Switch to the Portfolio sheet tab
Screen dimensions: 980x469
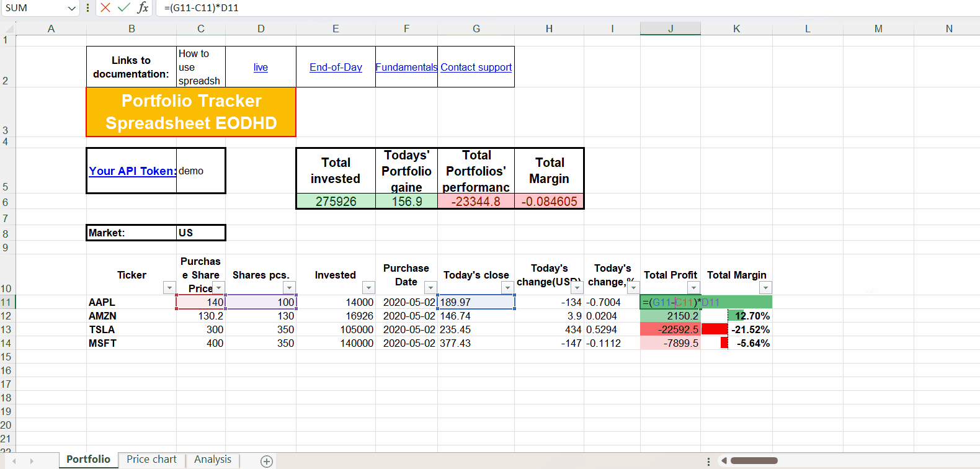(88, 460)
